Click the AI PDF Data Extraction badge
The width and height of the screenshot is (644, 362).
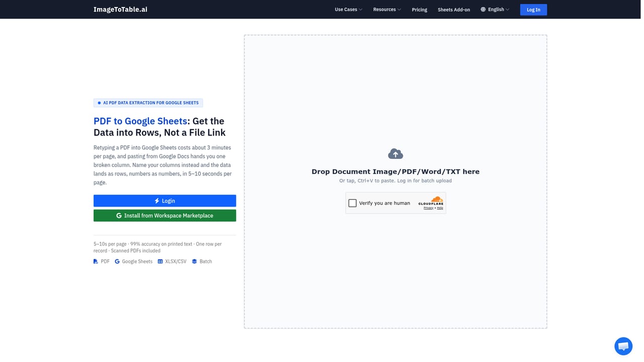(x=148, y=103)
